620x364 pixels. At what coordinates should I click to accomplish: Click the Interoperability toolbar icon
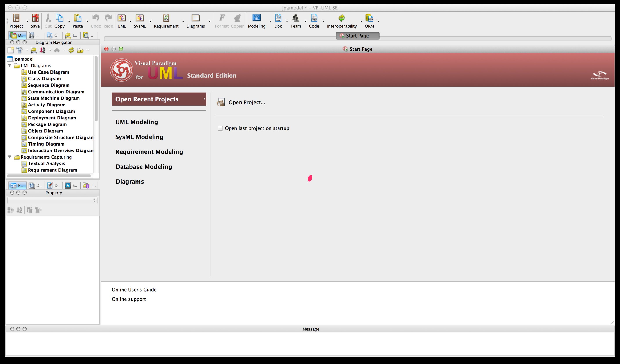(x=341, y=18)
